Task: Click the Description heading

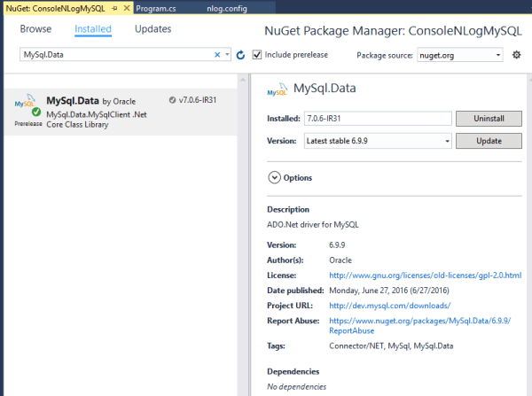Action: [x=288, y=210]
